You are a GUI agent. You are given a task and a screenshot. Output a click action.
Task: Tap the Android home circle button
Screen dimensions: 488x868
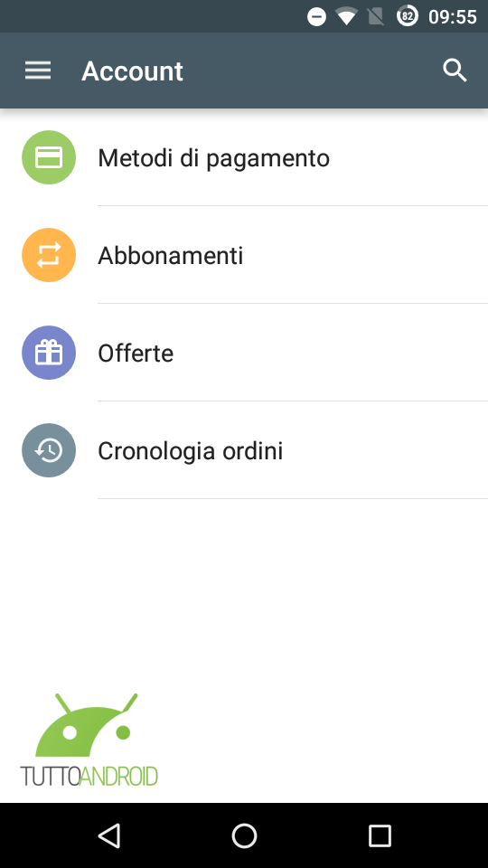244,835
